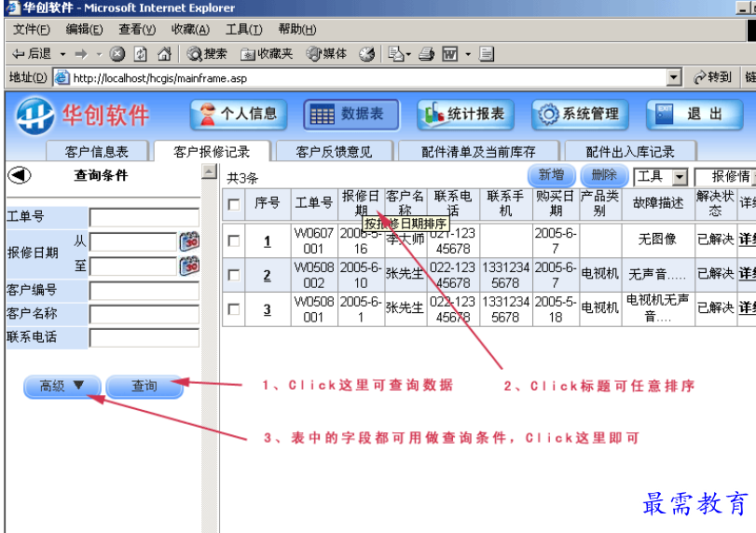Viewport: 756px width, 533px height.
Task: Open the address bar dropdown arrow
Action: [x=674, y=77]
